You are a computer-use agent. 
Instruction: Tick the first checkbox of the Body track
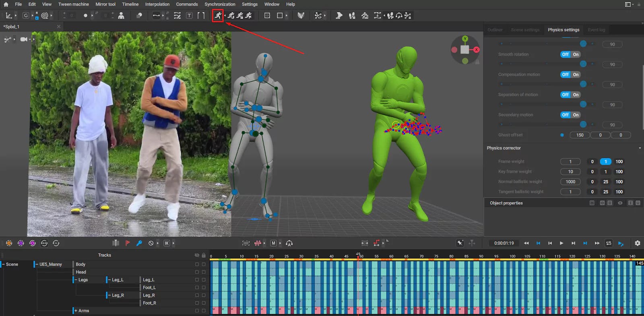[x=197, y=264]
